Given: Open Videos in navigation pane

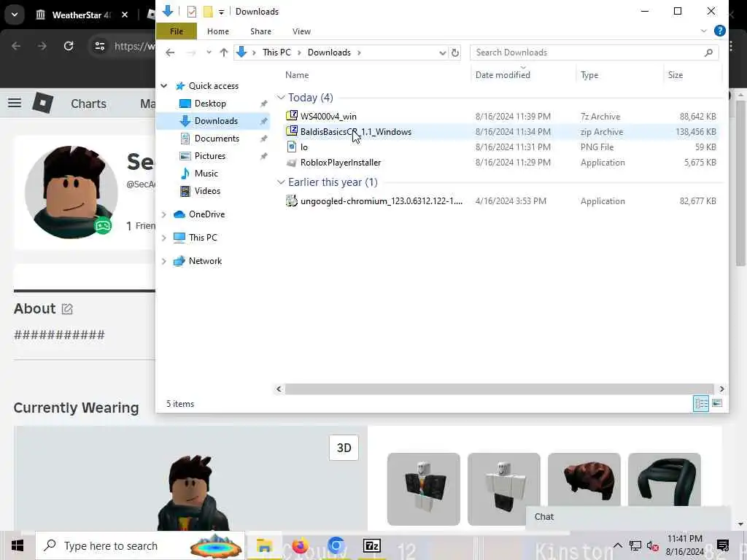Looking at the screenshot, I should tap(207, 191).
